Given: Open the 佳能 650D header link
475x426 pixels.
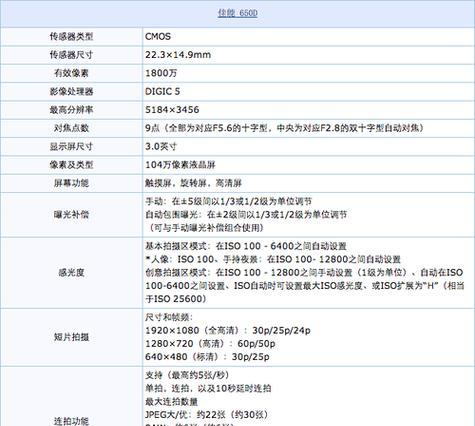Looking at the screenshot, I should tap(237, 13).
